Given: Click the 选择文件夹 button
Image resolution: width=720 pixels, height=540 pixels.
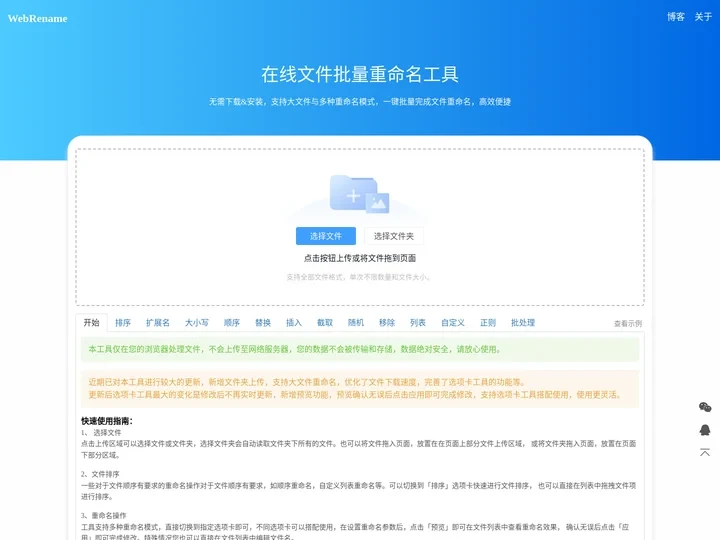Looking at the screenshot, I should [394, 236].
